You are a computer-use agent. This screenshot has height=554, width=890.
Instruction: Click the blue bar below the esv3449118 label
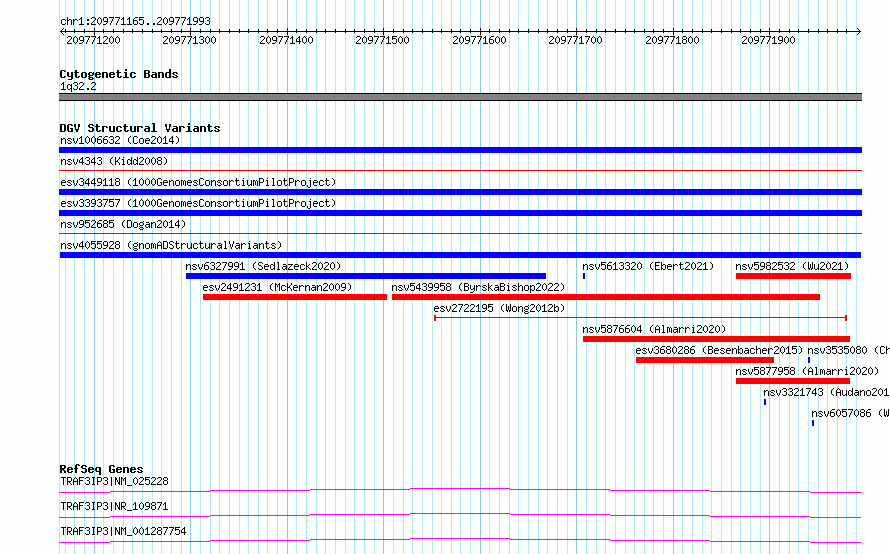pyautogui.click(x=460, y=192)
